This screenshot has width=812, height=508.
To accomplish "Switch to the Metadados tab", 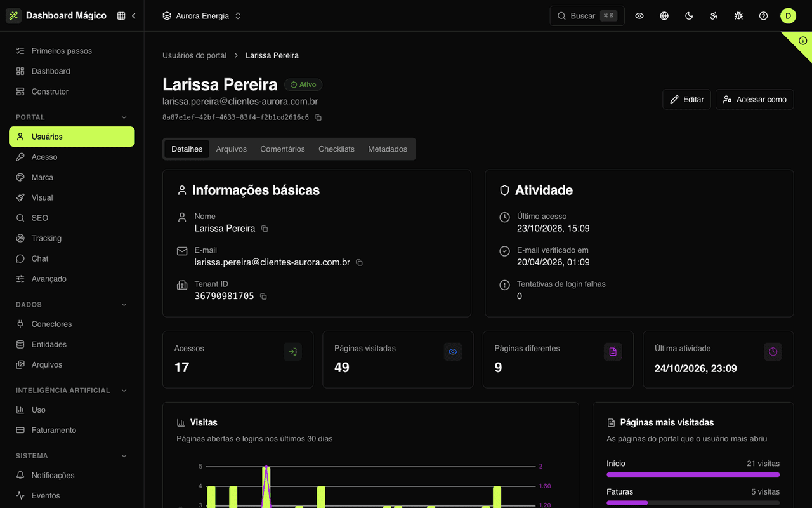I will [x=388, y=149].
